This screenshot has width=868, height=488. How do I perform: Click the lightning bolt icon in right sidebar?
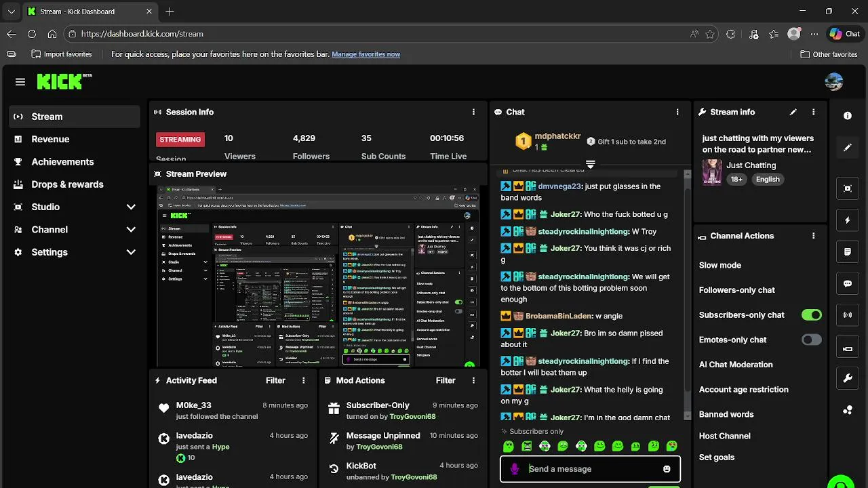tap(848, 220)
